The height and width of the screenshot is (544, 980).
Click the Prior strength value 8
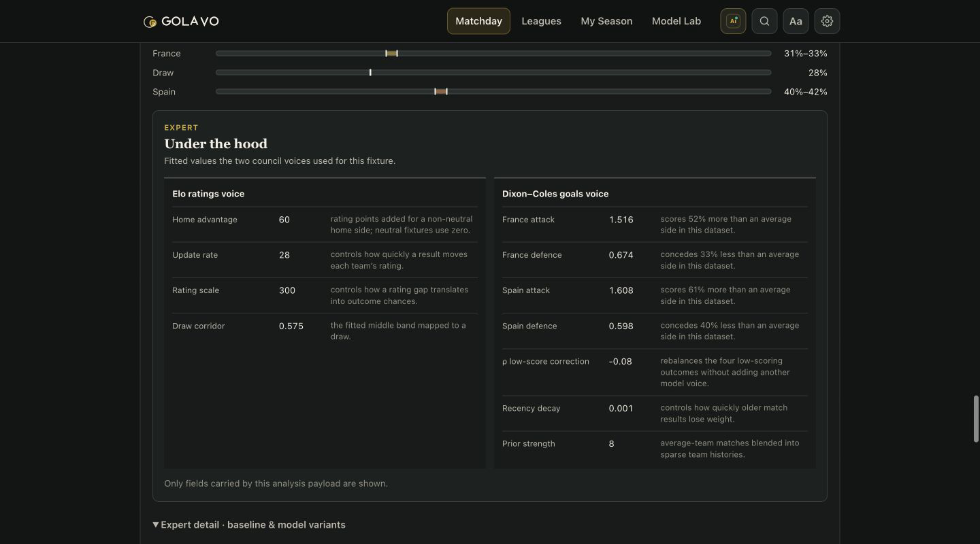[x=611, y=443]
